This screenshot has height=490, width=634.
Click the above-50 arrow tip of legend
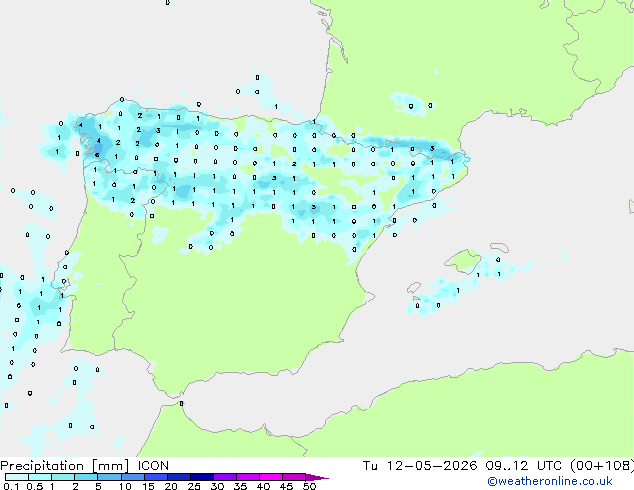click(317, 477)
